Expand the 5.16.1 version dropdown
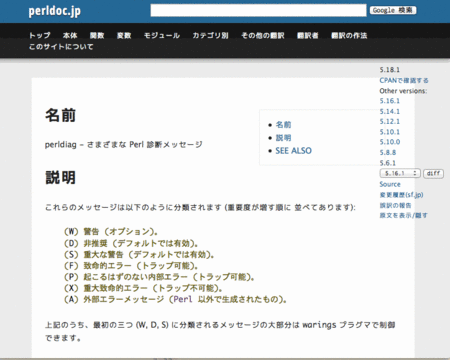 pos(400,173)
